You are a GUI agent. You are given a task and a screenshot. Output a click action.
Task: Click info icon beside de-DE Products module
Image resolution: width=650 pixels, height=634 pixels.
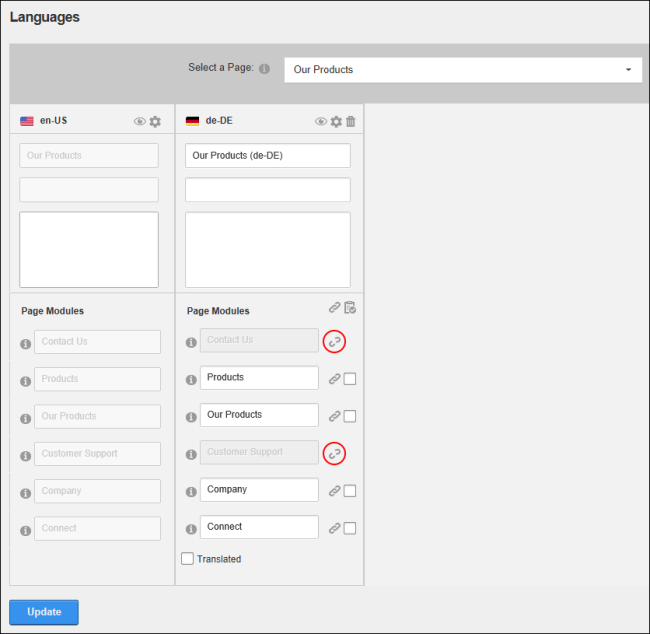pyautogui.click(x=191, y=379)
